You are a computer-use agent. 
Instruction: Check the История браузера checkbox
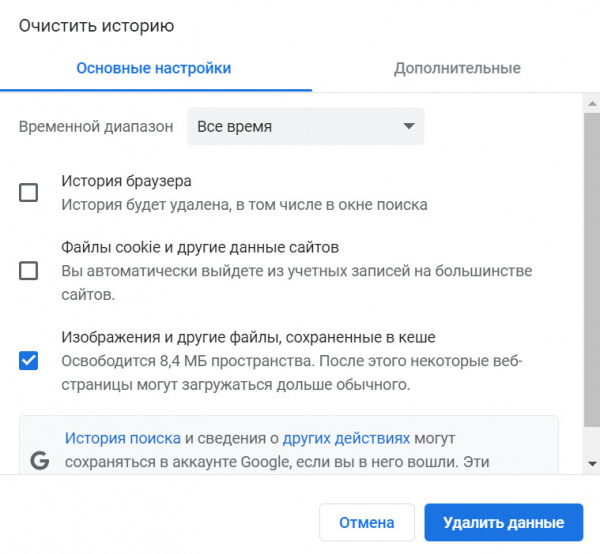[x=29, y=193]
